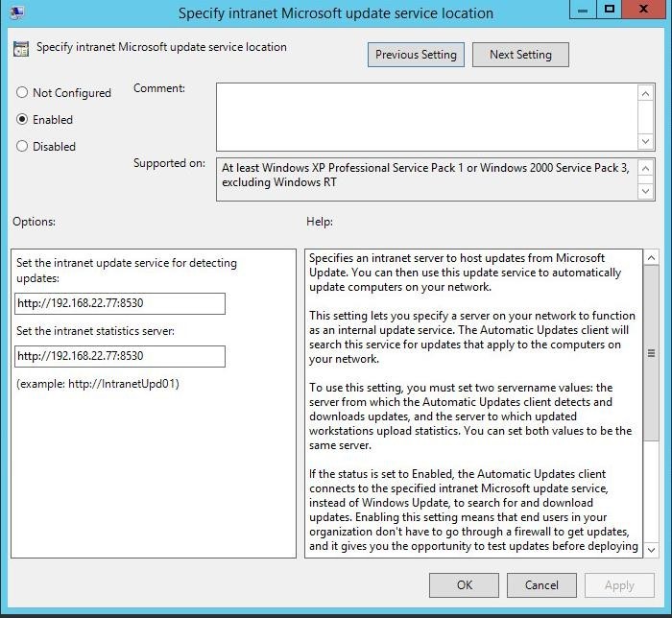Close the window with the X button
The image size is (672, 618).
tap(643, 10)
